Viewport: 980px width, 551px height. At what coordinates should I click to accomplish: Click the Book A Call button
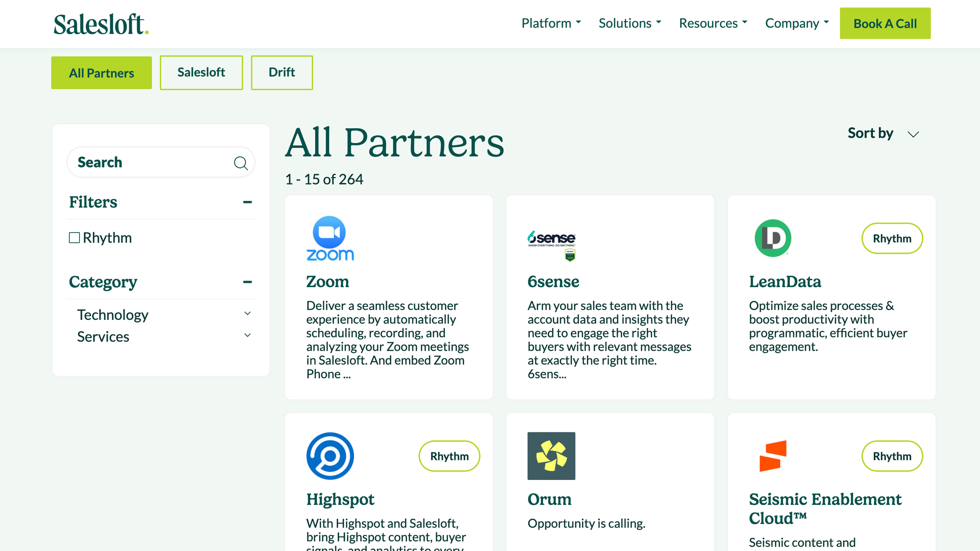pyautogui.click(x=885, y=24)
